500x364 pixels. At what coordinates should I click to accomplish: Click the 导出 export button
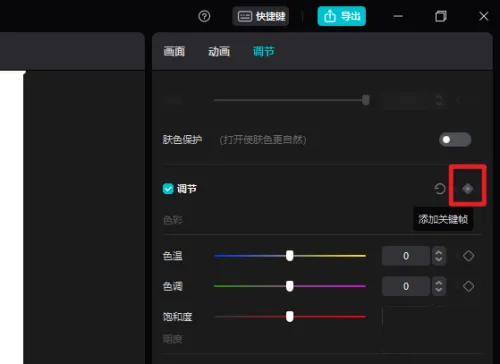[x=342, y=16]
